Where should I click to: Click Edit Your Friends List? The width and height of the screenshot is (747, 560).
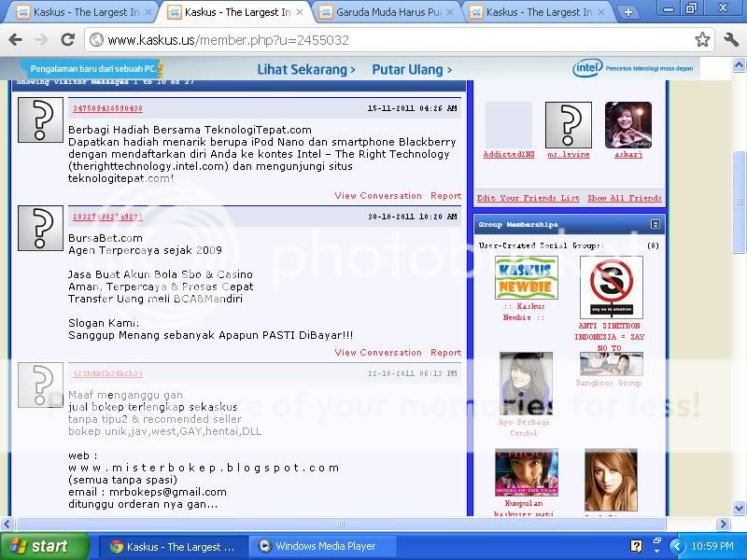coord(528,198)
